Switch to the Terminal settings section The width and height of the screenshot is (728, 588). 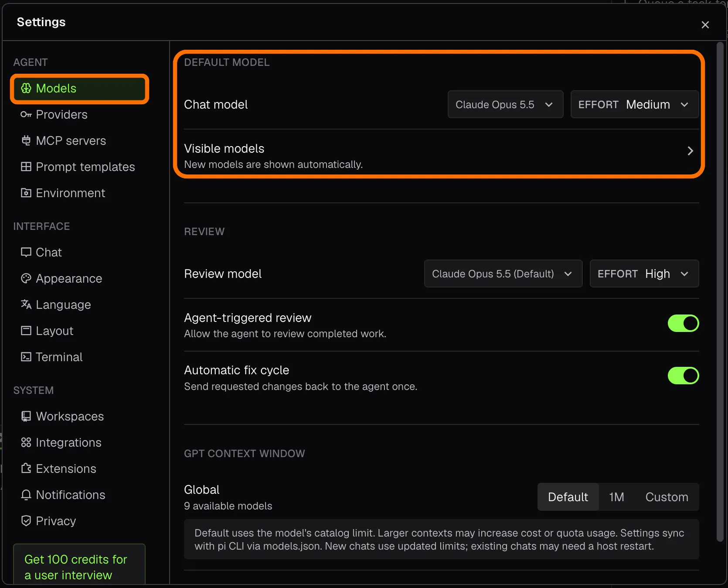(x=79, y=357)
